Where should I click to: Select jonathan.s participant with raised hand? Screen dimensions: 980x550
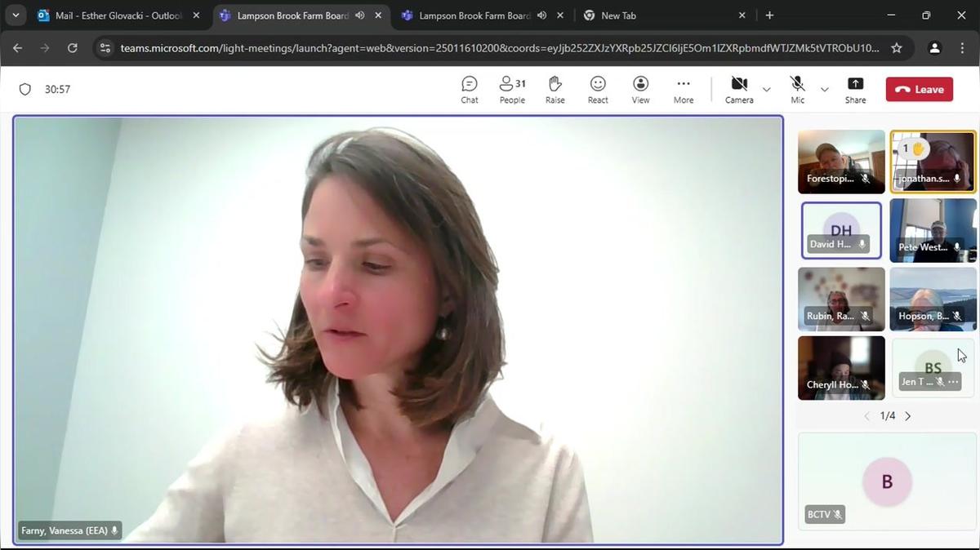933,161
